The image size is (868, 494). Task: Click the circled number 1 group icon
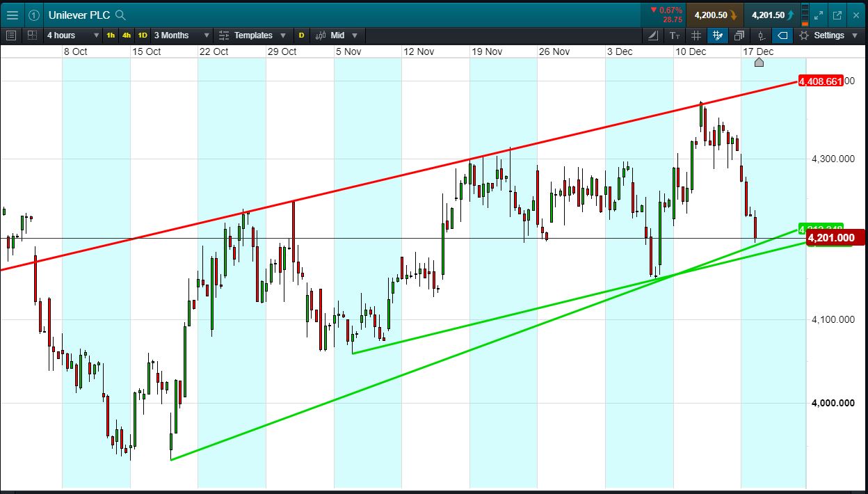(33, 15)
